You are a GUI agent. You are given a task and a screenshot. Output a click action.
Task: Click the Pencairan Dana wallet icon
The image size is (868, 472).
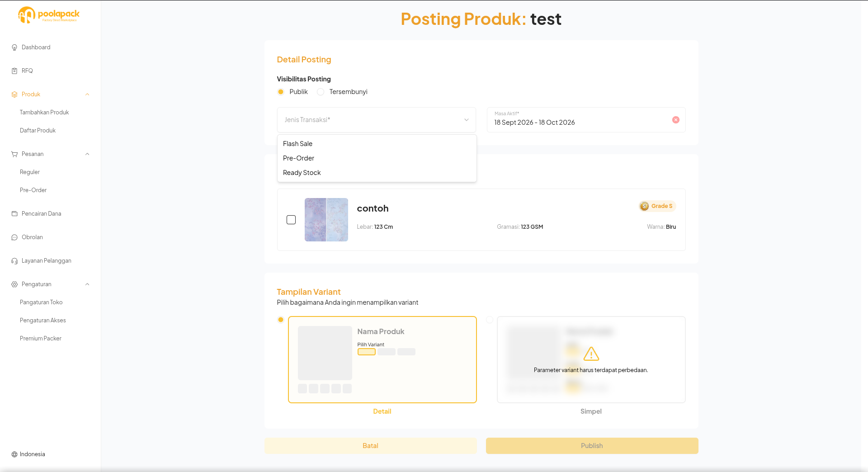click(x=14, y=214)
